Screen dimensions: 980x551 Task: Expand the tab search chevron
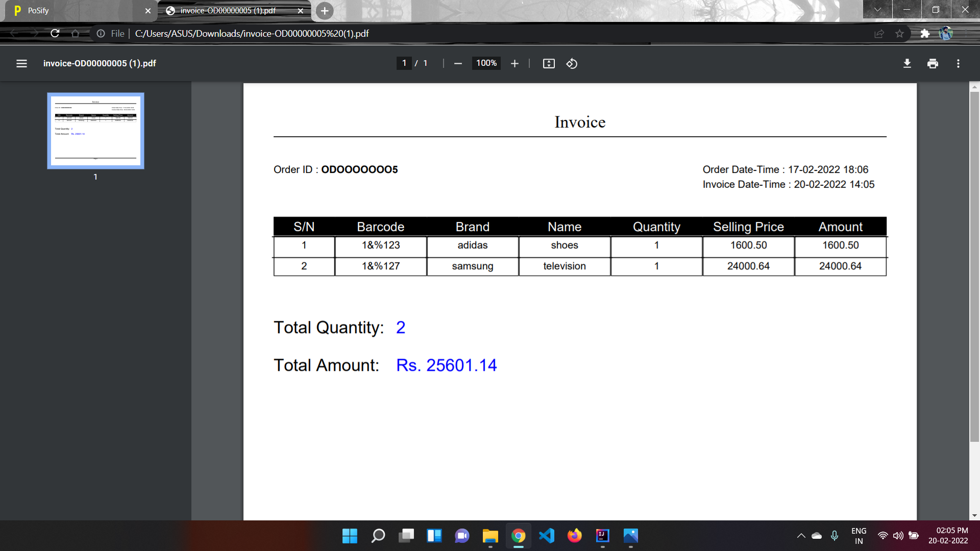pyautogui.click(x=877, y=10)
